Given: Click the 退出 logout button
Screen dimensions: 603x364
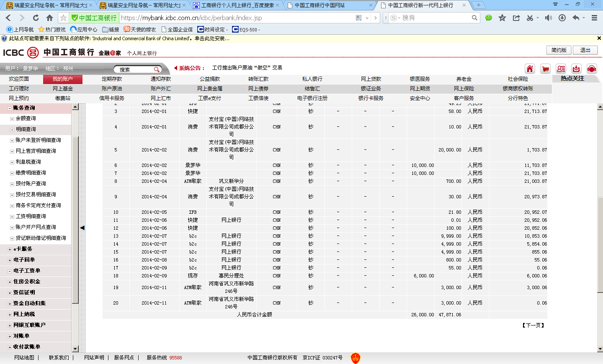Looking at the screenshot, I should tap(585, 50).
